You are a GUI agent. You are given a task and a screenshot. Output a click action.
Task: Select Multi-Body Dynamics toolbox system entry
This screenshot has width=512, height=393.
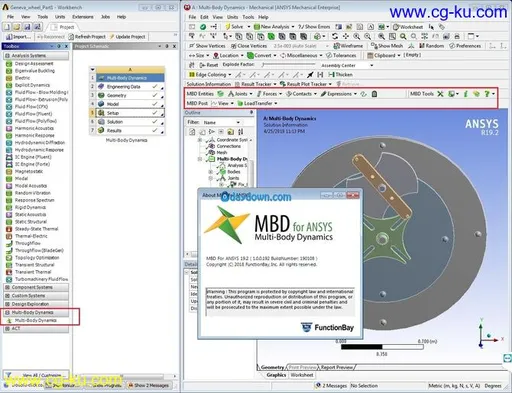pyautogui.click(x=36, y=320)
